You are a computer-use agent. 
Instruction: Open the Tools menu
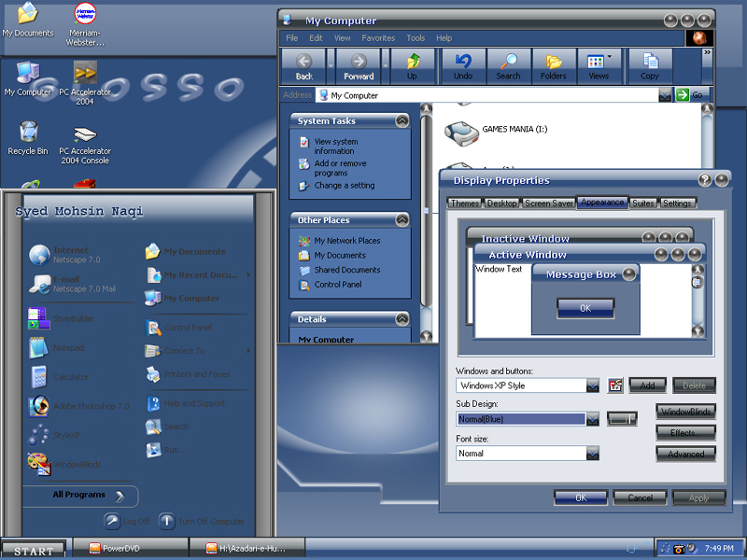(x=416, y=38)
